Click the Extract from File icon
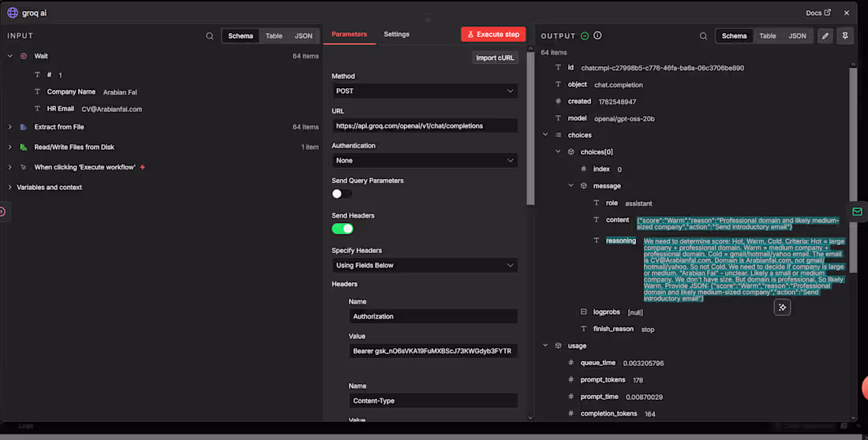Image resolution: width=868 pixels, height=440 pixels. pyautogui.click(x=24, y=127)
